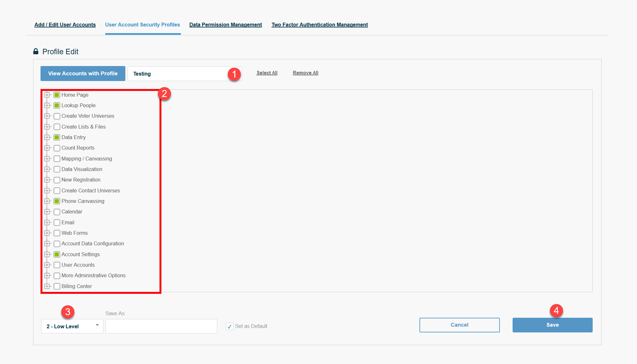Uncheck the Lookup People permission
The height and width of the screenshot is (364, 637).
(57, 105)
